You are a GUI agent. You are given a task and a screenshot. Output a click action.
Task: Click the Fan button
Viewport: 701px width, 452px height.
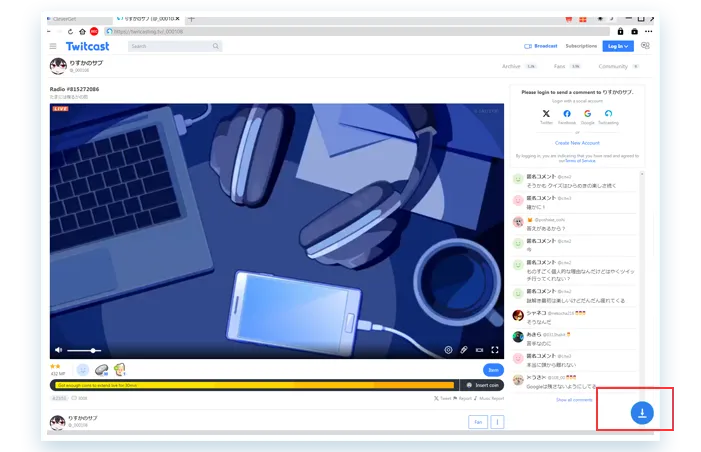[478, 422]
